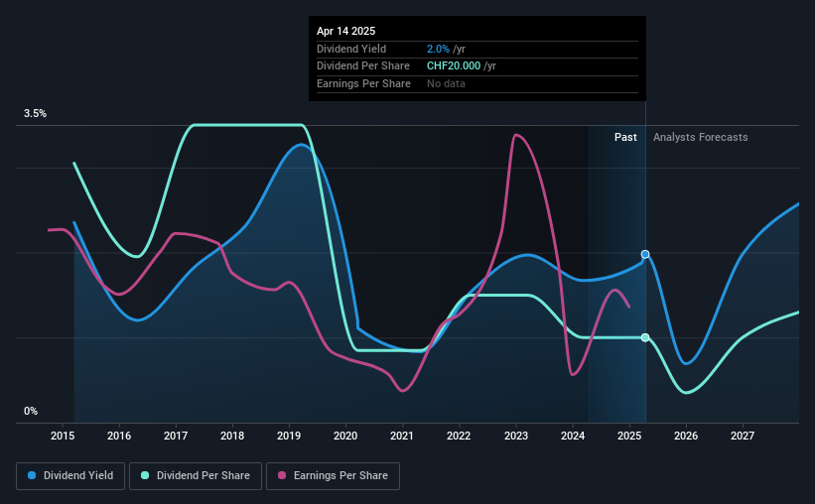Toggle the Dividend Per Share legend button
This screenshot has width=815, height=504.
click(x=196, y=476)
